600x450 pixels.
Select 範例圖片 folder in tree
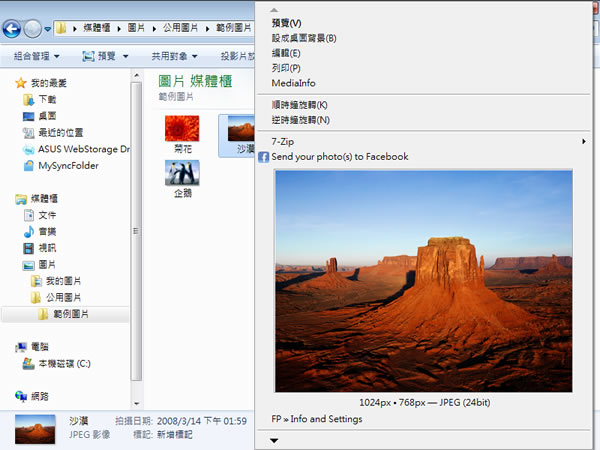coord(70,314)
